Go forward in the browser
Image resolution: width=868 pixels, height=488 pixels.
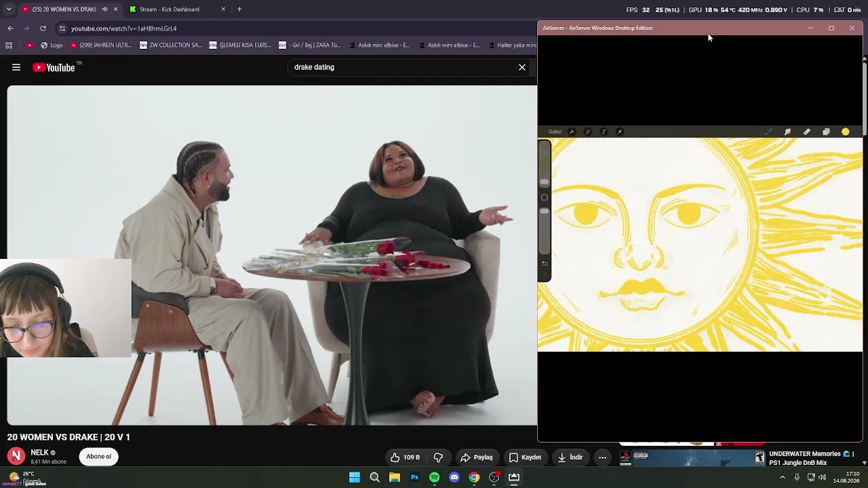26,28
